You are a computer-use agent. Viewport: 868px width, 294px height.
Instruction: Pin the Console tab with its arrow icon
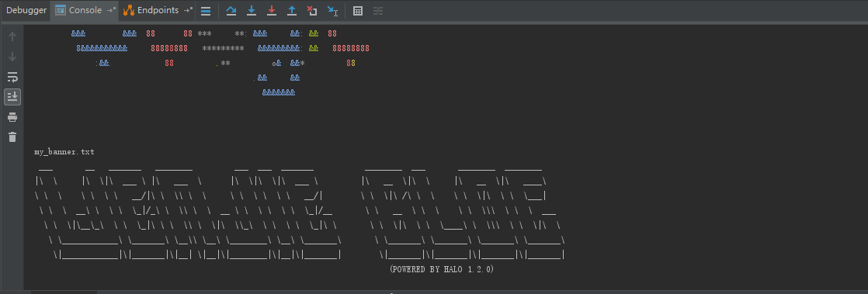111,11
